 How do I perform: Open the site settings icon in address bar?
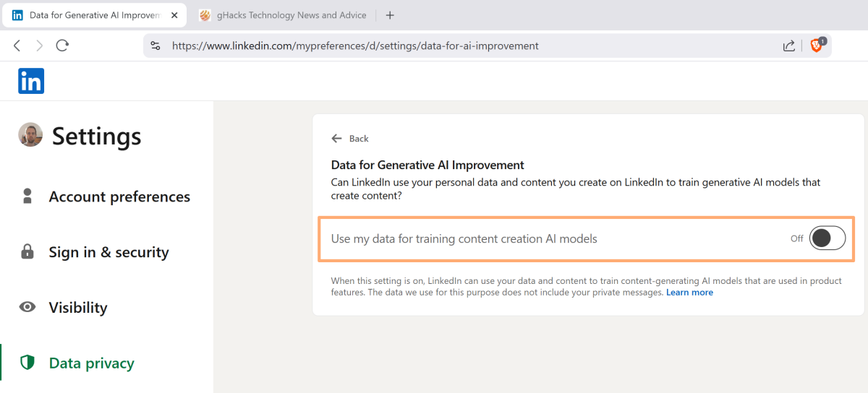(x=155, y=46)
